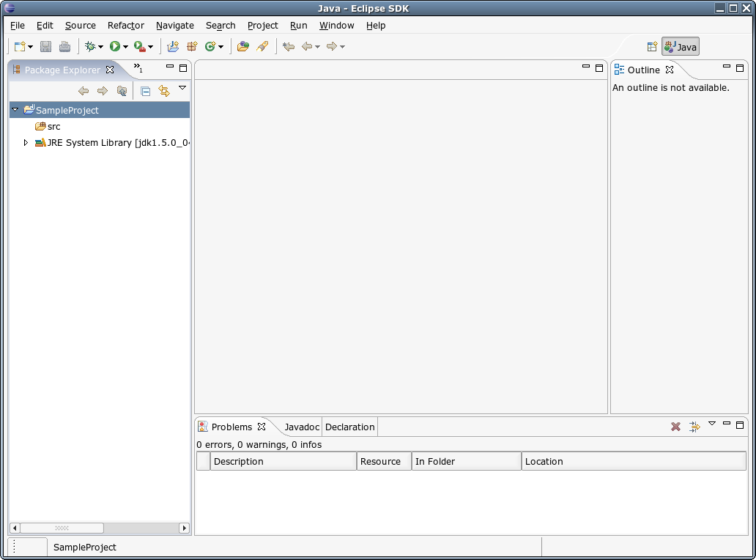Viewport: 756px width, 560px height.
Task: Switch to the Javadoc tab
Action: [302, 427]
